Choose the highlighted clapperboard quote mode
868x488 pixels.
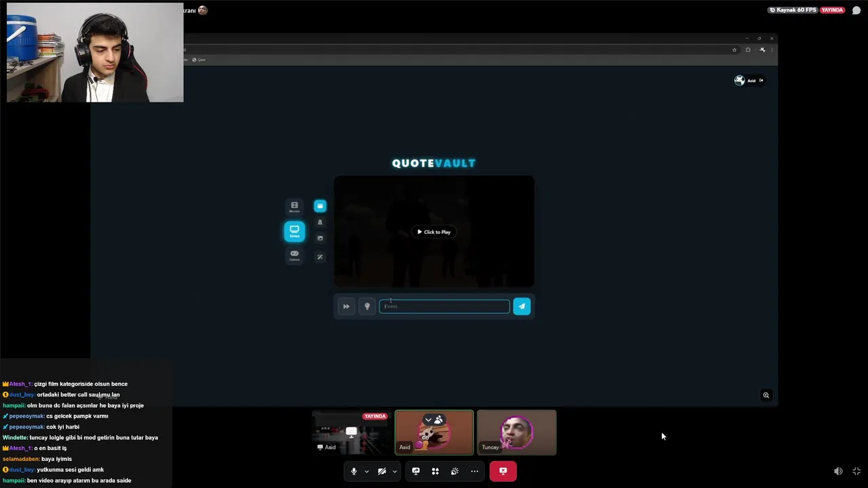coord(320,206)
